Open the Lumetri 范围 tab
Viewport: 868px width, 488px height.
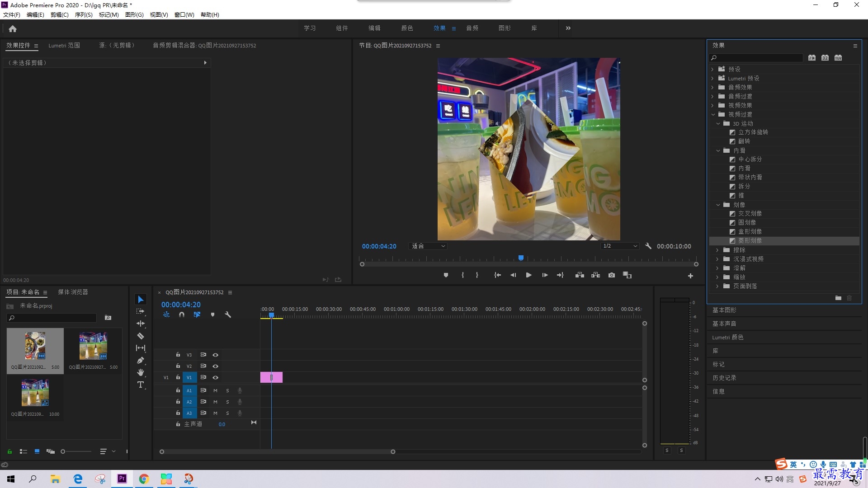64,45
